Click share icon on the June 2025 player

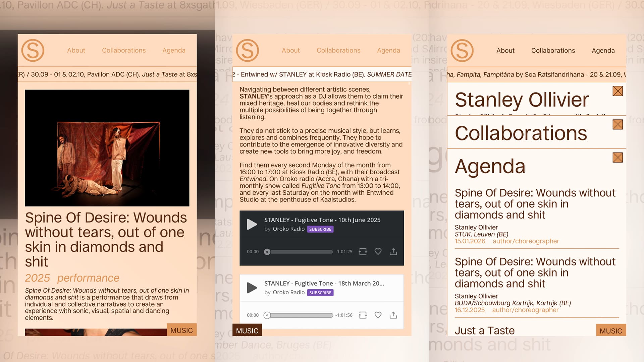(393, 251)
